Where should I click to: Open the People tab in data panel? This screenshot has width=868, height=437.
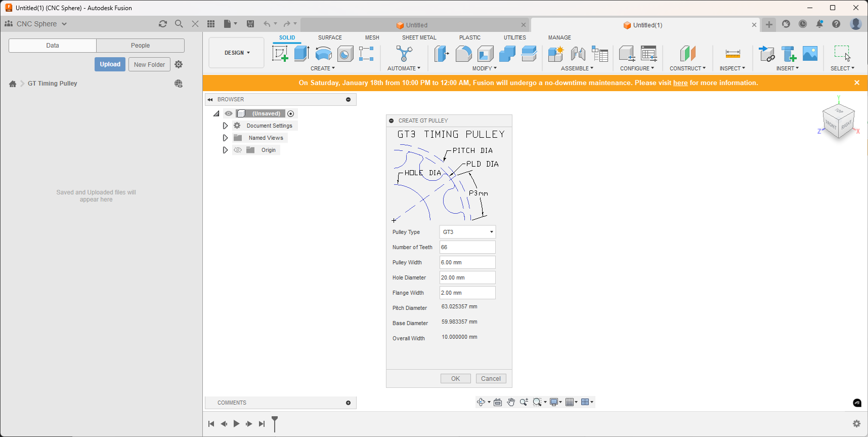140,46
